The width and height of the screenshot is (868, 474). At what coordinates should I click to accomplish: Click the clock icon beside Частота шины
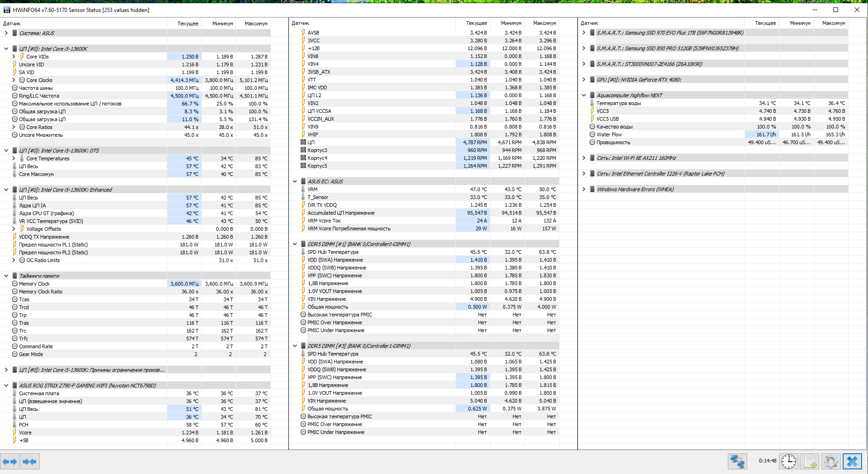15,88
